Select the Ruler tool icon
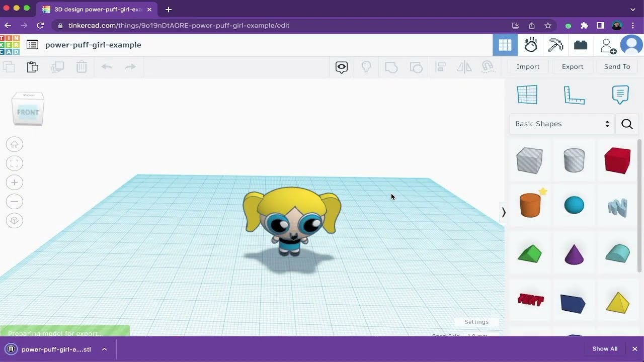Image resolution: width=644 pixels, height=362 pixels. click(x=574, y=95)
